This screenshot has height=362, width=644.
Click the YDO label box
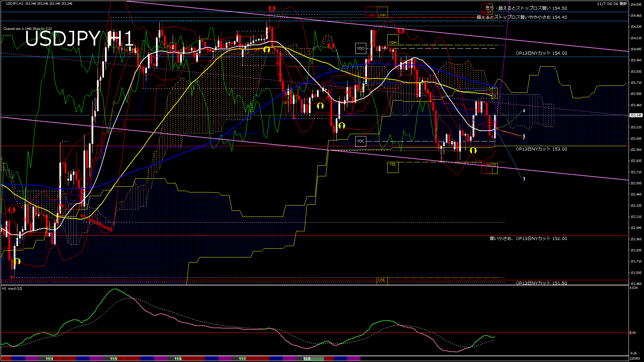[x=361, y=48]
